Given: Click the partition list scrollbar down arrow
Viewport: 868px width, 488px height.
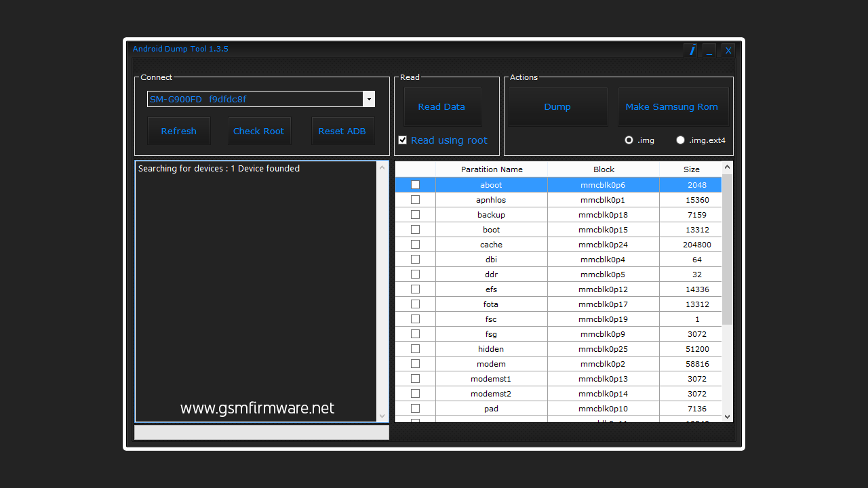Looking at the screenshot, I should click(726, 418).
